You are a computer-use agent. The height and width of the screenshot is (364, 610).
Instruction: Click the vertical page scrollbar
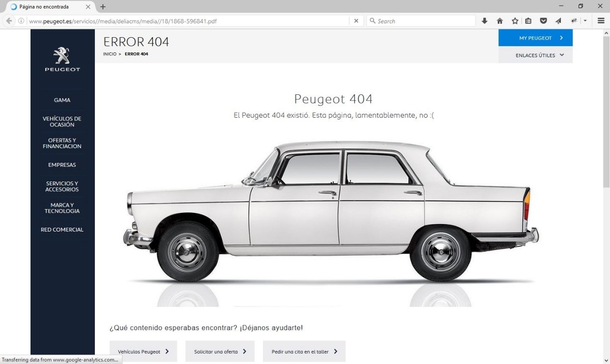tap(606, 112)
